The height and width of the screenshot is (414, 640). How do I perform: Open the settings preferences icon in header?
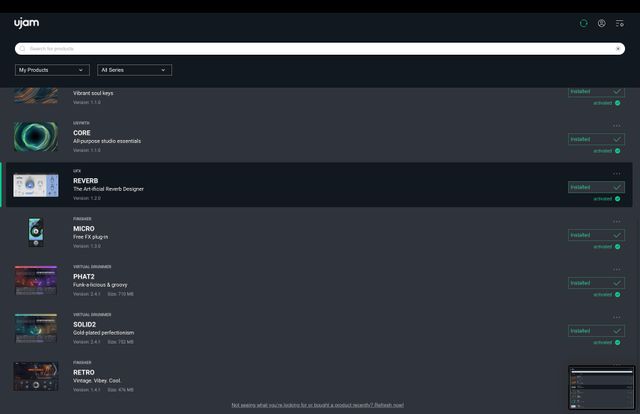(x=619, y=23)
